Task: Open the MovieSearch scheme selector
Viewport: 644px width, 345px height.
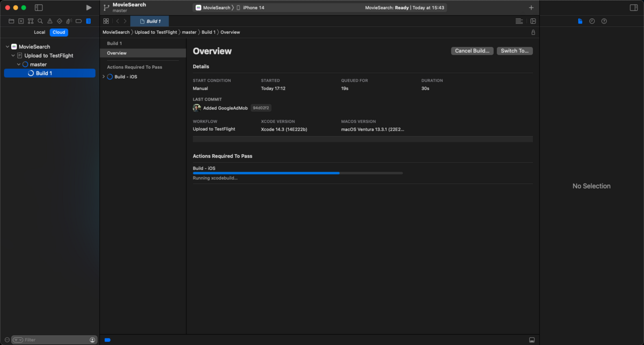Action: point(213,8)
